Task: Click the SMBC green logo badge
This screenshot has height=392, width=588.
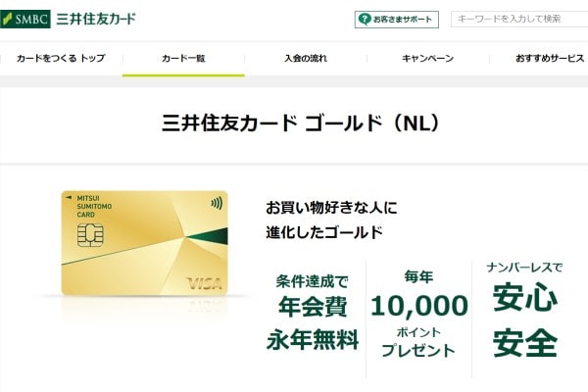Action: [25, 19]
